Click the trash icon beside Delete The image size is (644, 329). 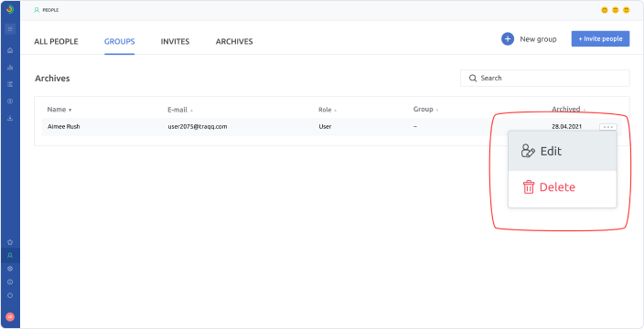[528, 187]
